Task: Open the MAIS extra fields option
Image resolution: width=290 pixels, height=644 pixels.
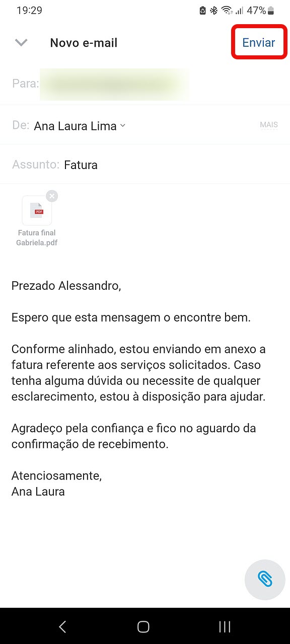Action: tap(269, 125)
